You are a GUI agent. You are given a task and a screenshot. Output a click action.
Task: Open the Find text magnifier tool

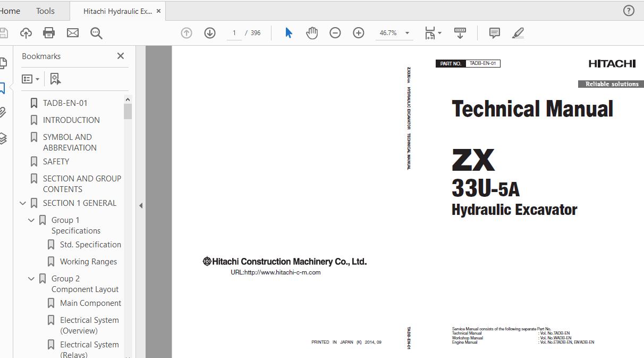pos(96,33)
